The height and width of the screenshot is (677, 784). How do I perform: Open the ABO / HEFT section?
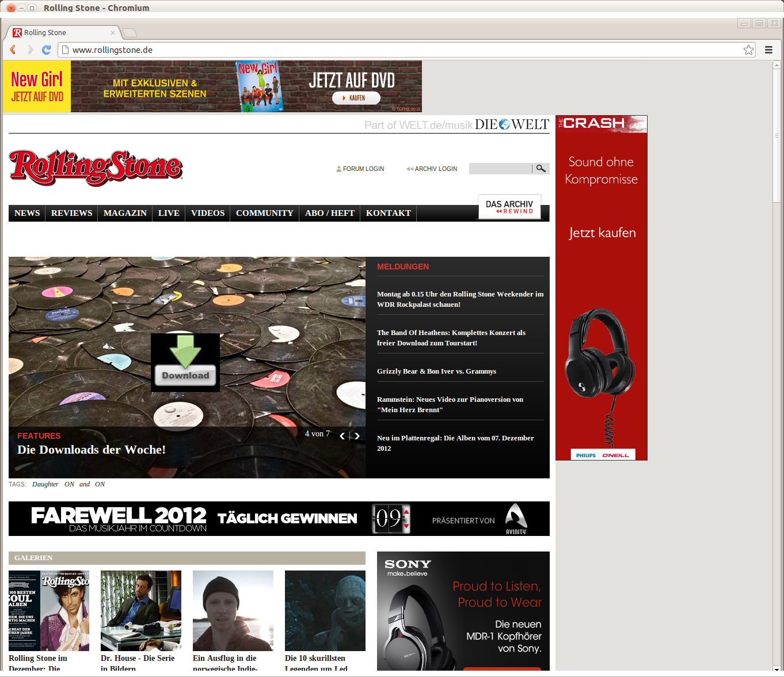[x=330, y=213]
